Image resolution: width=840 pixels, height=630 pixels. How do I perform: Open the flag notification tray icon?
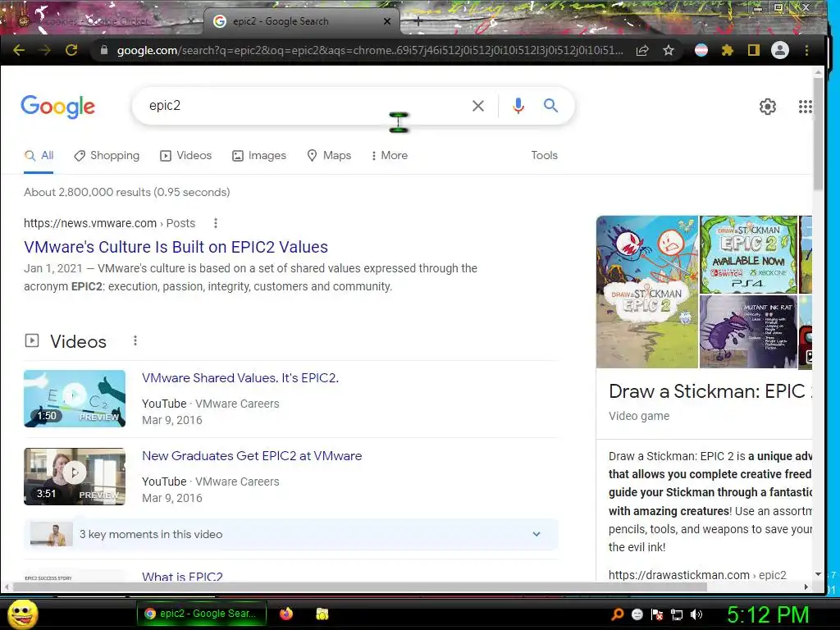click(x=657, y=614)
